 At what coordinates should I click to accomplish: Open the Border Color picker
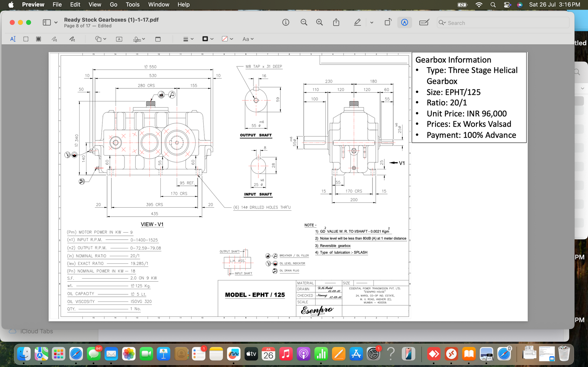(208, 39)
